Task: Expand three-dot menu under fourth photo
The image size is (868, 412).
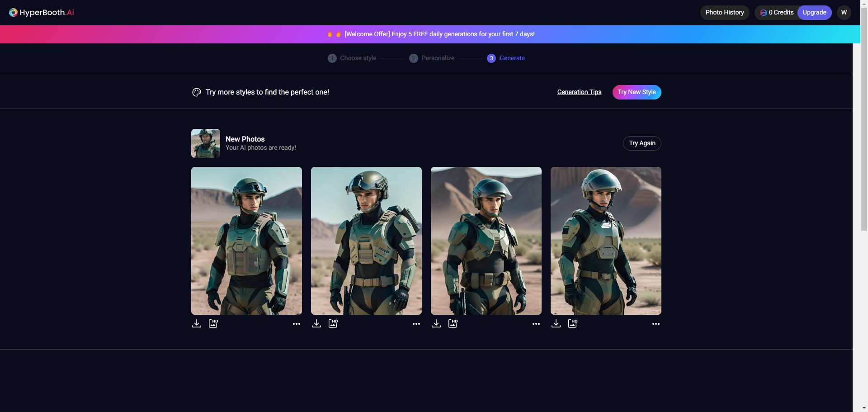Action: (x=656, y=324)
